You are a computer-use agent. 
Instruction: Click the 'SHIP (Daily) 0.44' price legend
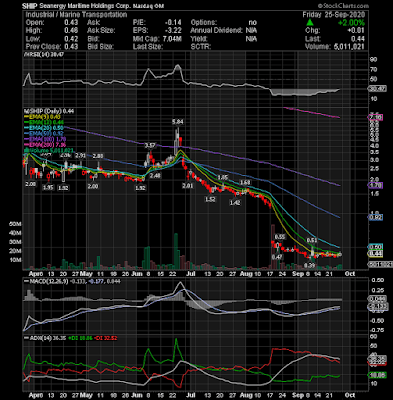coord(49,111)
